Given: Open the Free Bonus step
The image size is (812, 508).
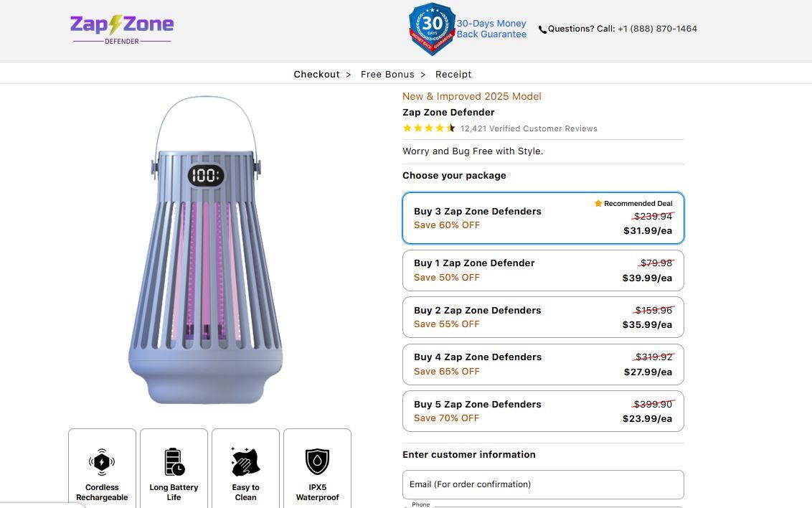Looking at the screenshot, I should click(387, 75).
